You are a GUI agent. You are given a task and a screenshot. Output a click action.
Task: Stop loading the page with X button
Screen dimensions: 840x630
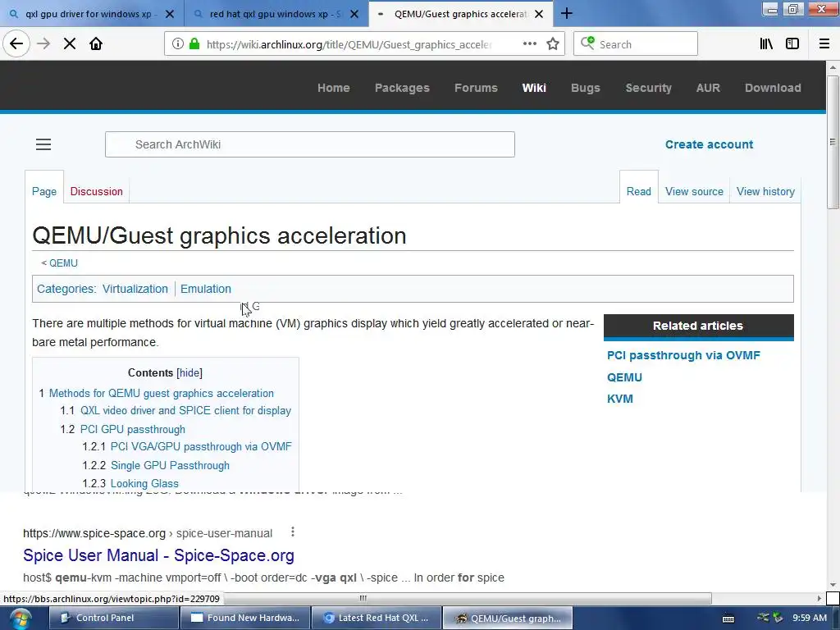click(x=70, y=44)
